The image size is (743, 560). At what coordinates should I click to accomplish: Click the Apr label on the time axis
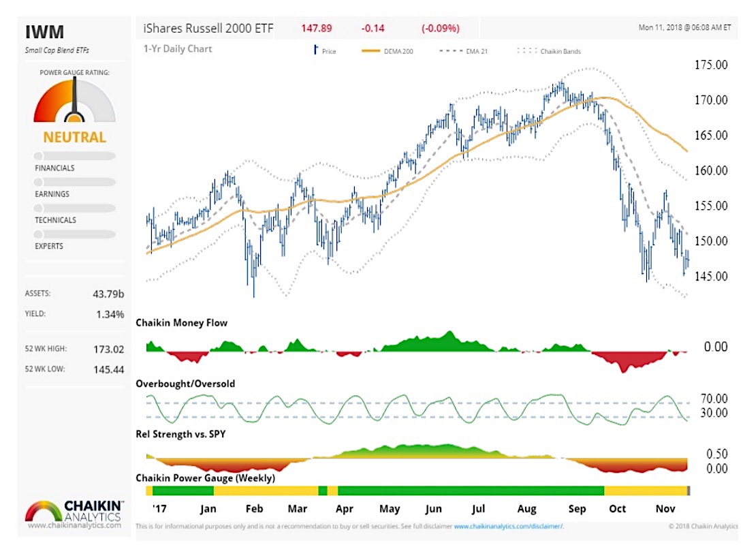345,510
